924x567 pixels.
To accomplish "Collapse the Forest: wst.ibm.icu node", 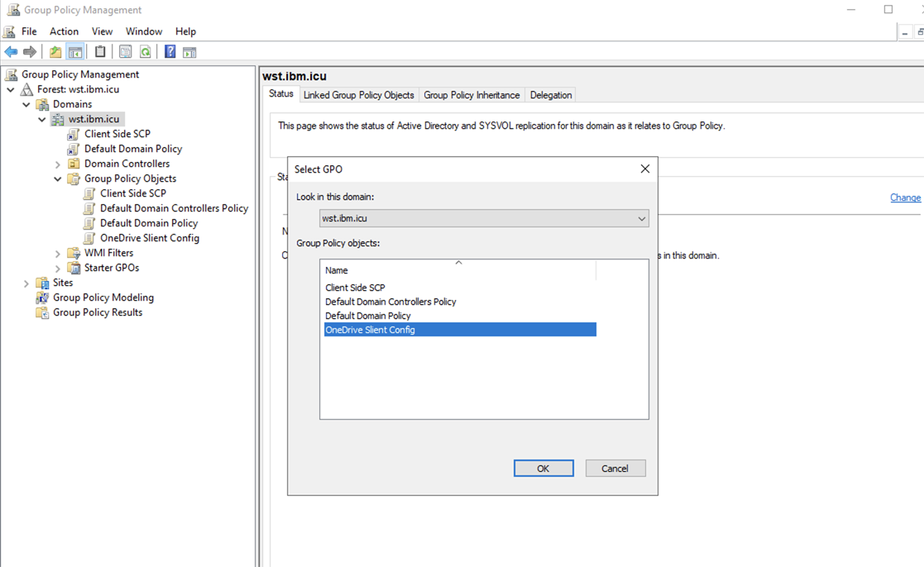I will (11, 89).
